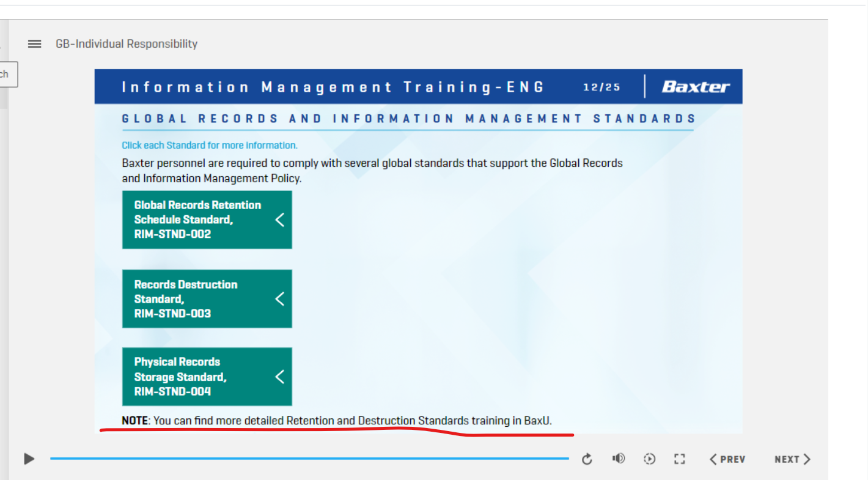The width and height of the screenshot is (868, 480).
Task: Click the 12/25 slide counter
Action: pyautogui.click(x=601, y=87)
